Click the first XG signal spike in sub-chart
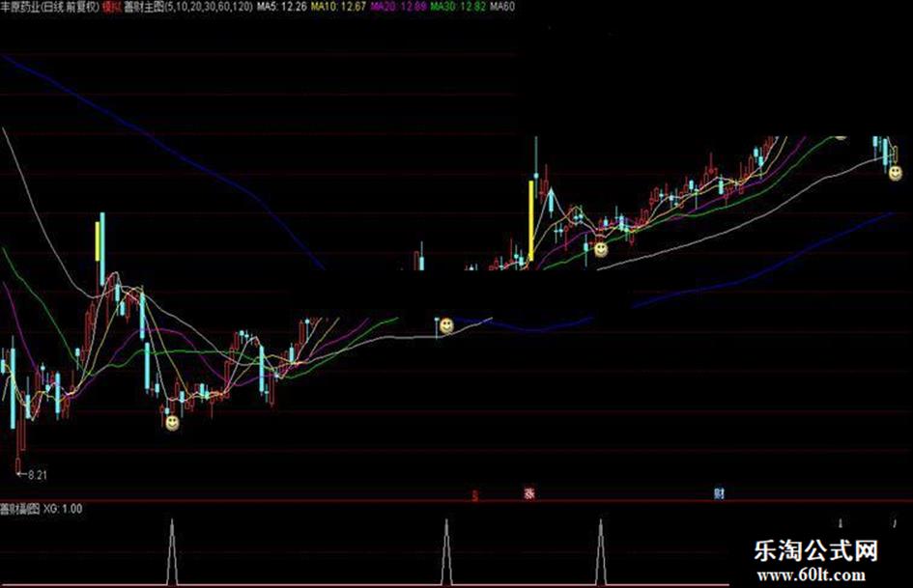Screen dimensions: 913x588 tap(172, 551)
